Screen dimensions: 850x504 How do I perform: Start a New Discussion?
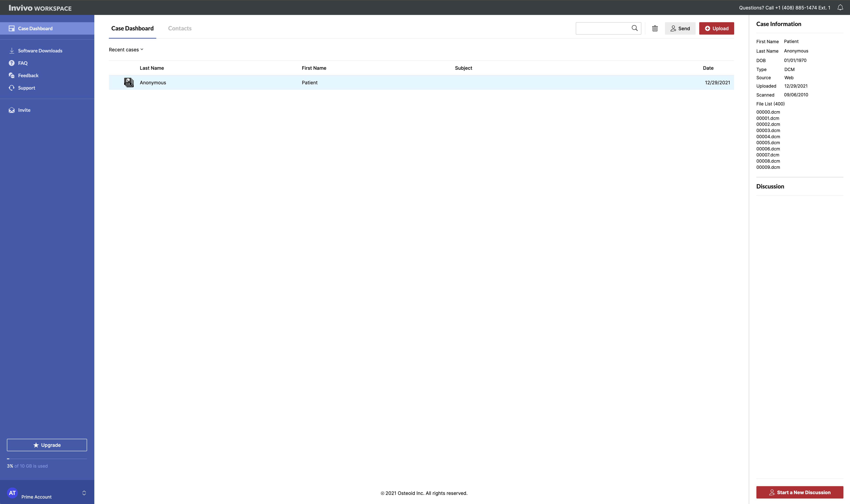[x=800, y=492]
